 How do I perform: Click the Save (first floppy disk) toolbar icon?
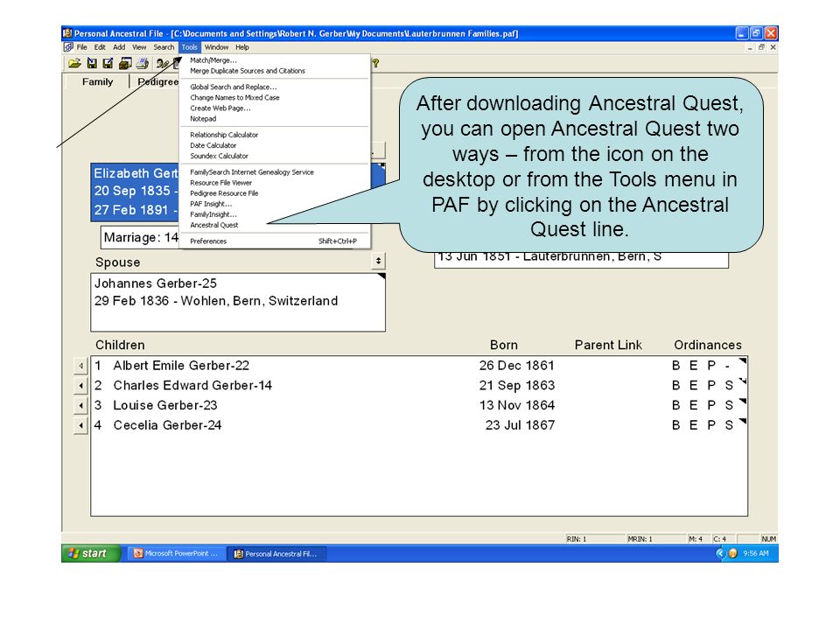point(92,64)
